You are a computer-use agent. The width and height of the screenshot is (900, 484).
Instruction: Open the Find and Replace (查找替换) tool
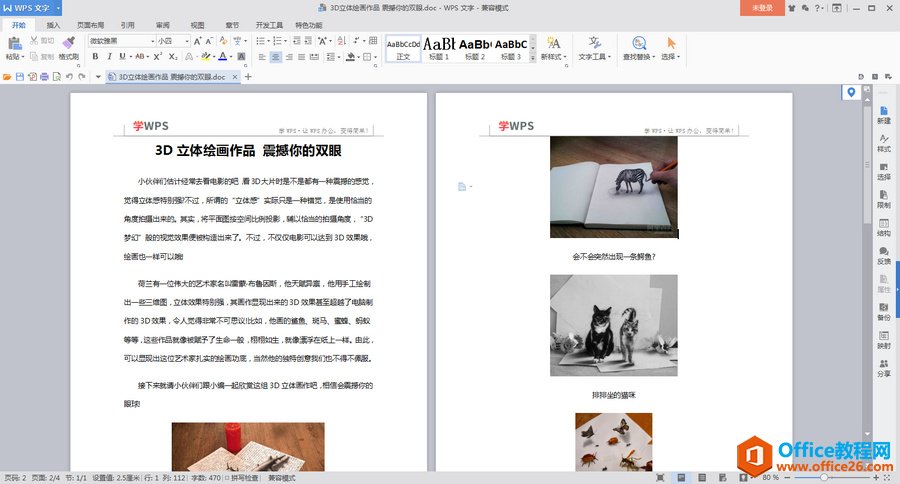(636, 48)
